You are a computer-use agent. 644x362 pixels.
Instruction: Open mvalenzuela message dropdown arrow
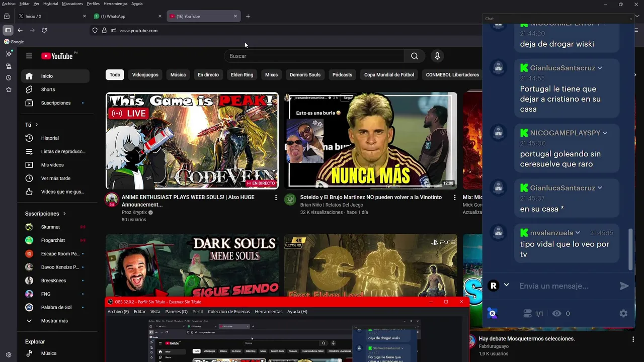point(578,233)
